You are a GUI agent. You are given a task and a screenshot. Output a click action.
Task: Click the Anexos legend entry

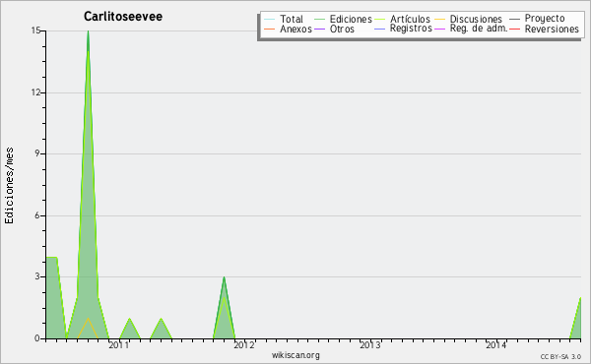click(288, 29)
